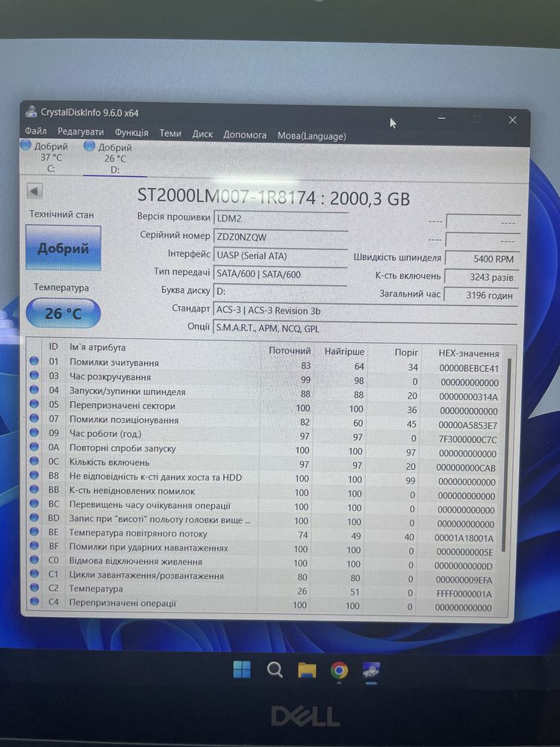The image size is (560, 747).
Task: Click the status dot for attribute C0
Action: [34, 560]
